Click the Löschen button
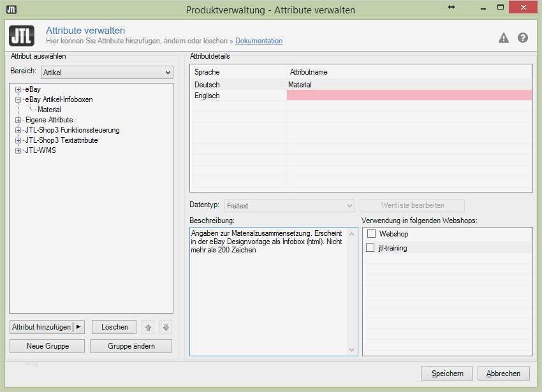This screenshot has height=392, width=542. pyautogui.click(x=114, y=326)
